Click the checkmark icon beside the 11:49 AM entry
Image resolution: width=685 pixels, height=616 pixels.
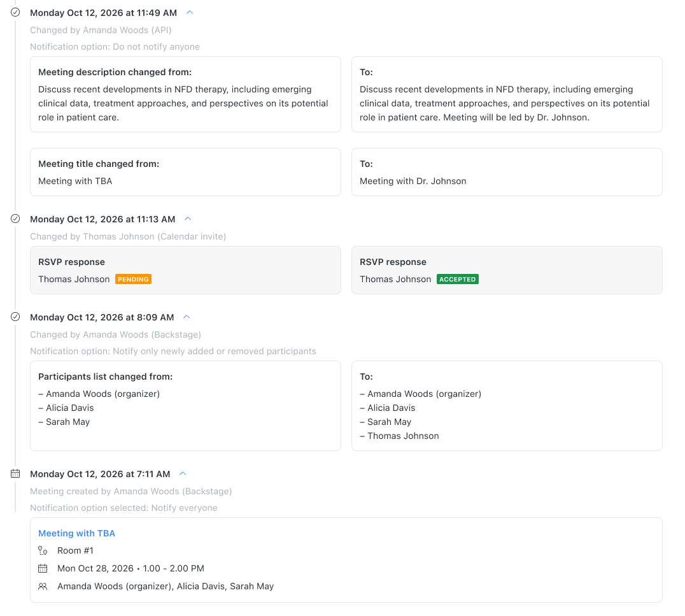point(15,12)
